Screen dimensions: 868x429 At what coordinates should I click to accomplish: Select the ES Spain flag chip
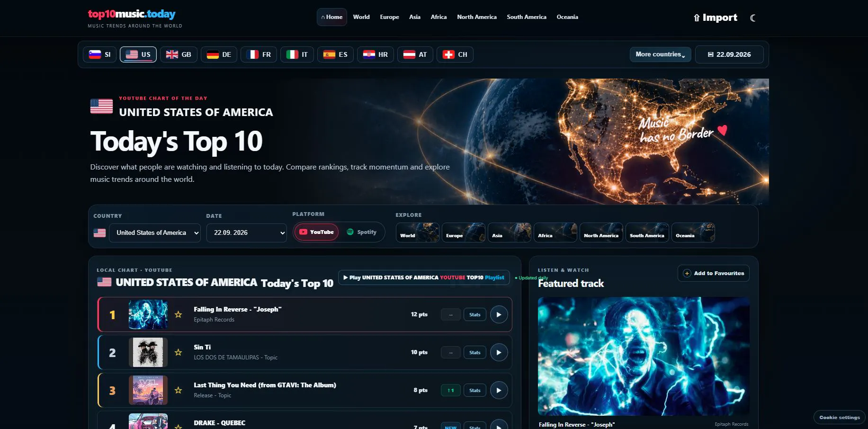click(x=335, y=54)
